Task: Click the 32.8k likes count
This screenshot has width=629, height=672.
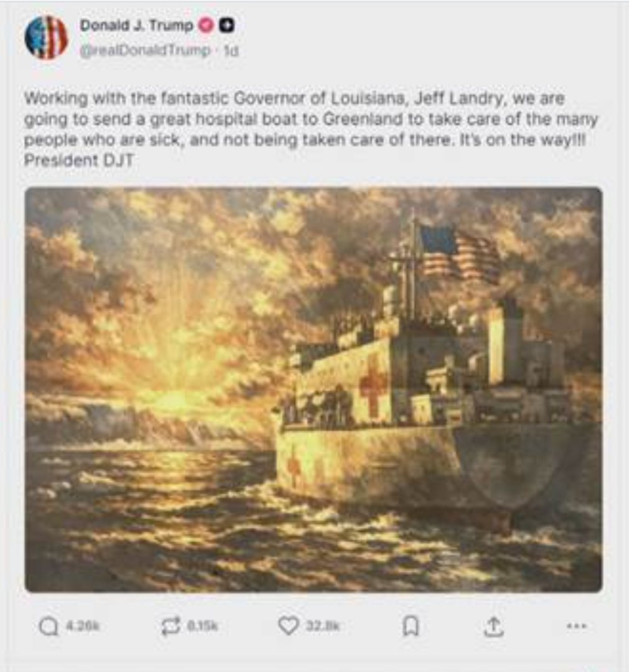Action: [x=323, y=626]
